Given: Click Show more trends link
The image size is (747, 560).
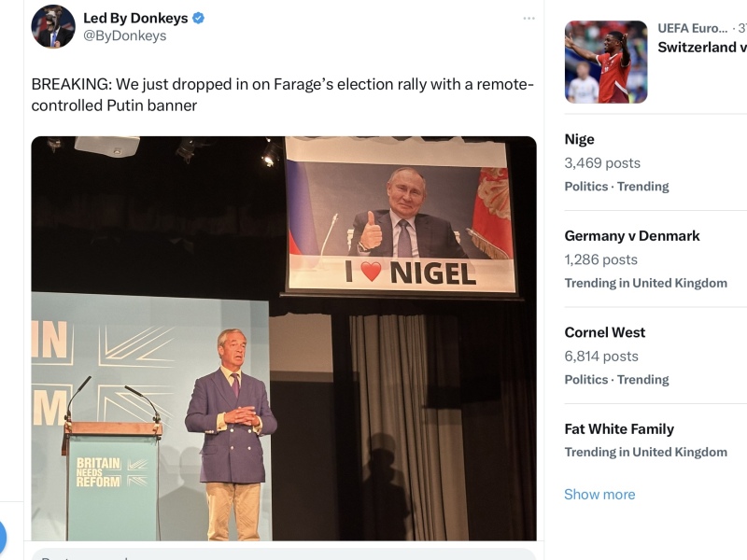Looking at the screenshot, I should (x=599, y=495).
